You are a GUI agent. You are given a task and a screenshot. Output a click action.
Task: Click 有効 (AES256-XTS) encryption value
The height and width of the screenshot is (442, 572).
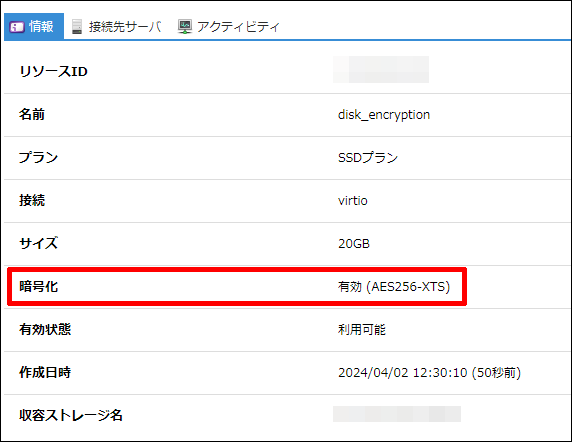(394, 287)
